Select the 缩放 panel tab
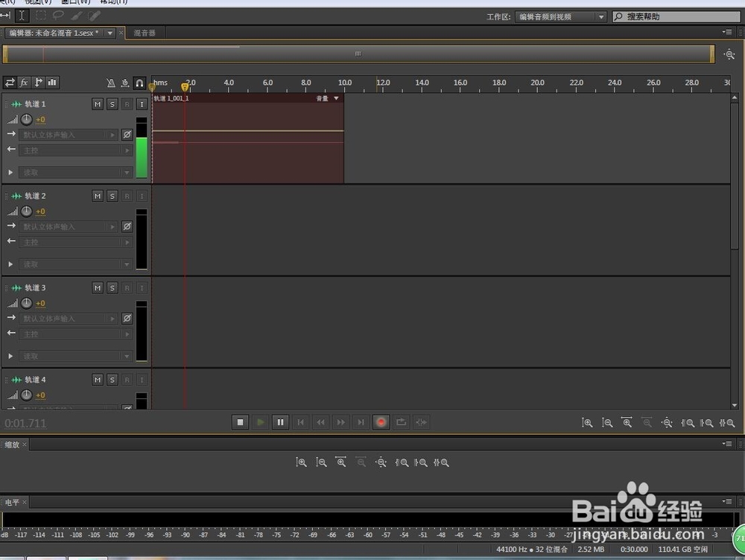The image size is (745, 560). point(12,445)
